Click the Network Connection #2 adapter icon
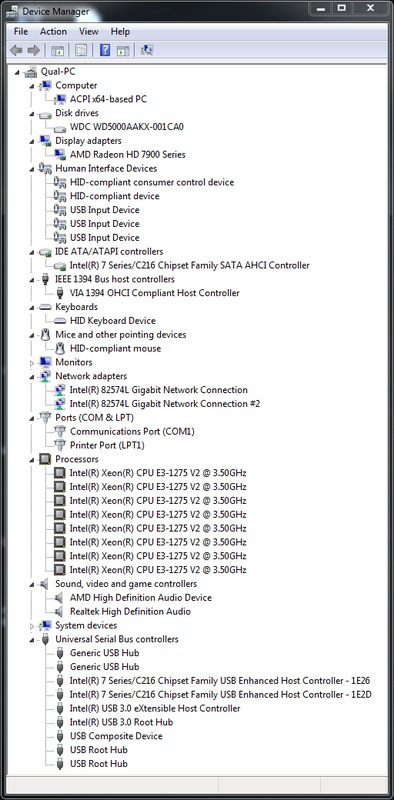The width and height of the screenshot is (394, 800). [60, 404]
